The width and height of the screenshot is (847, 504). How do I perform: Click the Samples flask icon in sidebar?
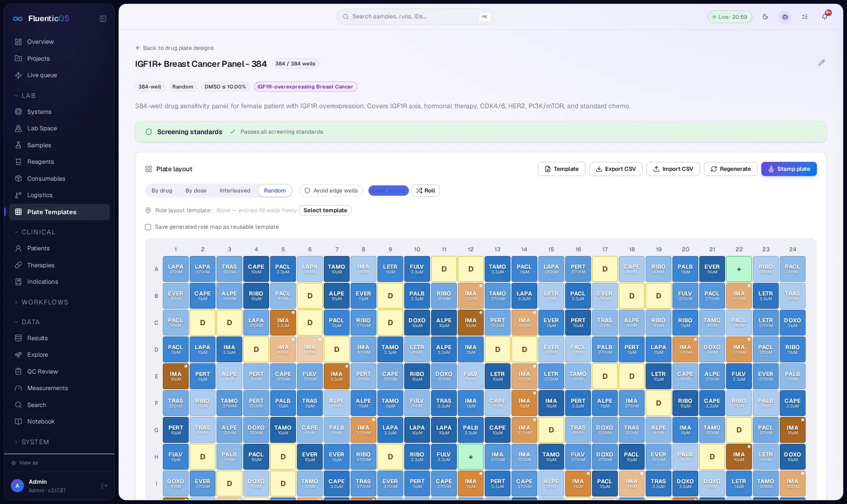[x=18, y=145]
